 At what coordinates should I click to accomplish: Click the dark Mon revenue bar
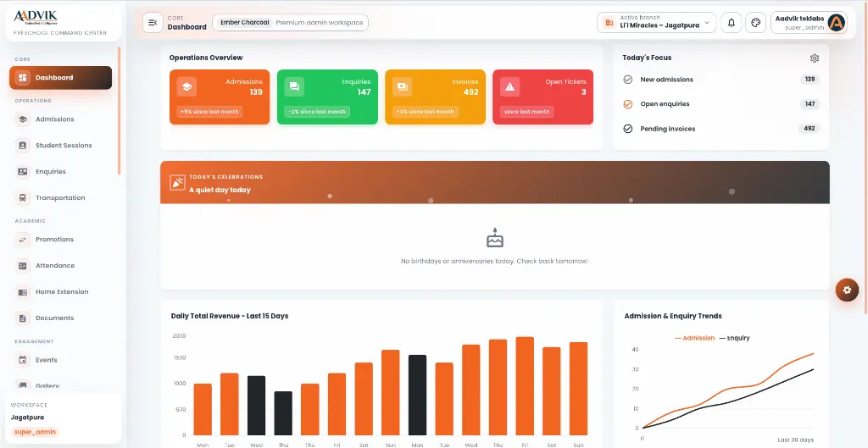pos(417,395)
